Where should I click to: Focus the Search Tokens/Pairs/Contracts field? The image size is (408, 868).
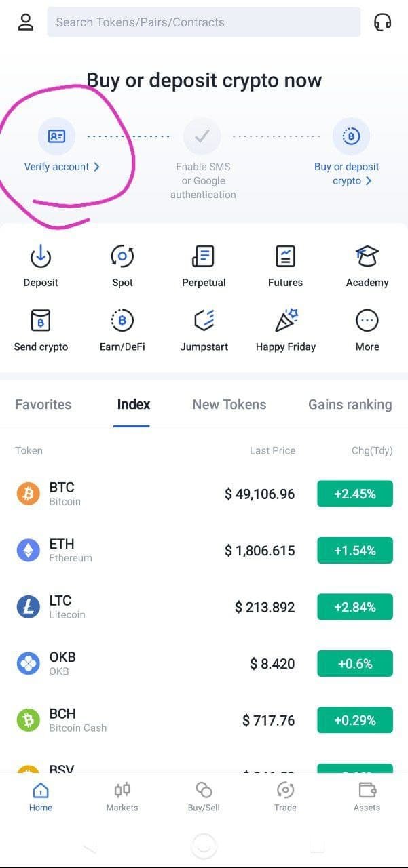pos(204,22)
